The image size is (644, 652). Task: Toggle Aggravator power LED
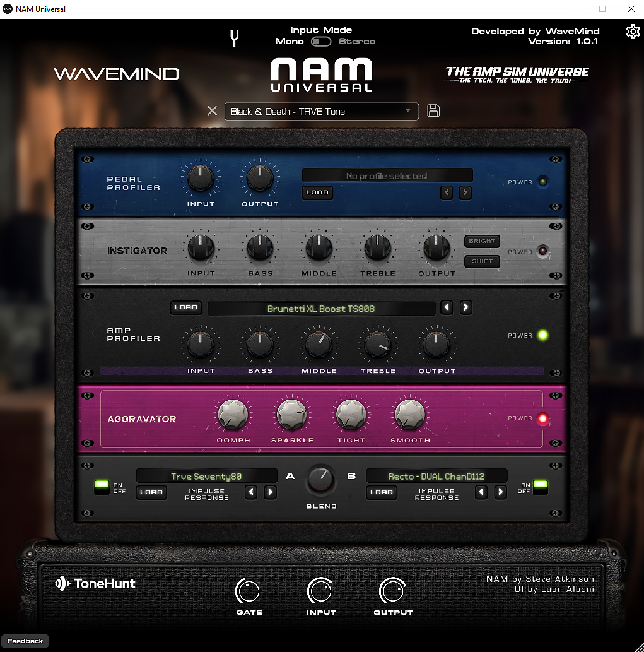[542, 418]
